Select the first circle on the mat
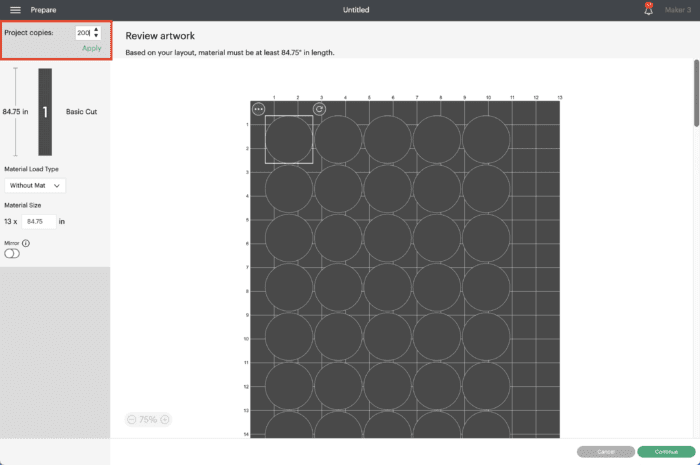Screen dimensions: 700x465 [x=289, y=139]
